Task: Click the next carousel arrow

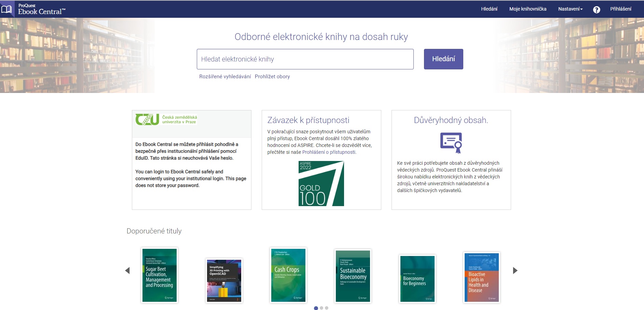Action: 515,271
